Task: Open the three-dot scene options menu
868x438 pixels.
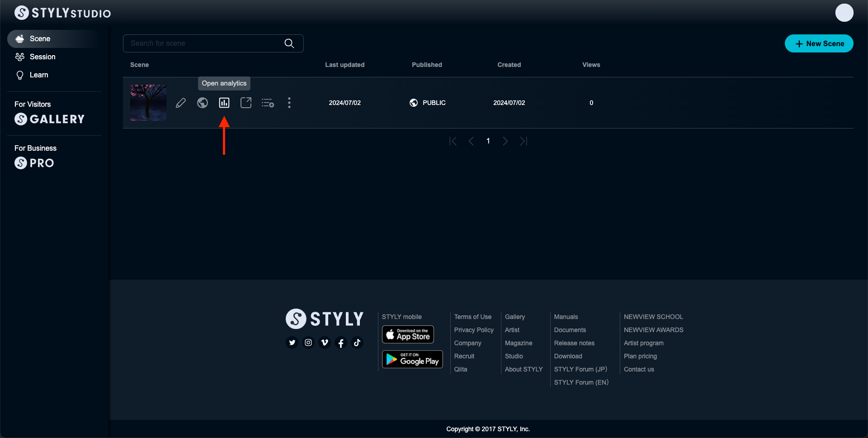Action: 289,103
